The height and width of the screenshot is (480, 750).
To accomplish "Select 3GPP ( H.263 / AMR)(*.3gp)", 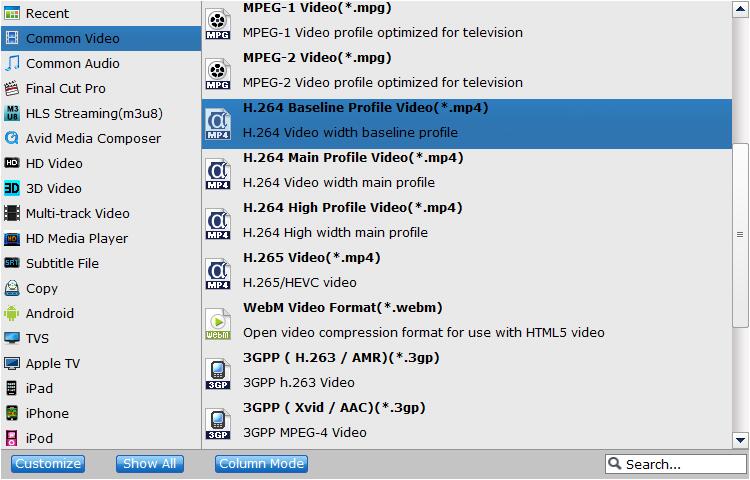I will [x=341, y=357].
